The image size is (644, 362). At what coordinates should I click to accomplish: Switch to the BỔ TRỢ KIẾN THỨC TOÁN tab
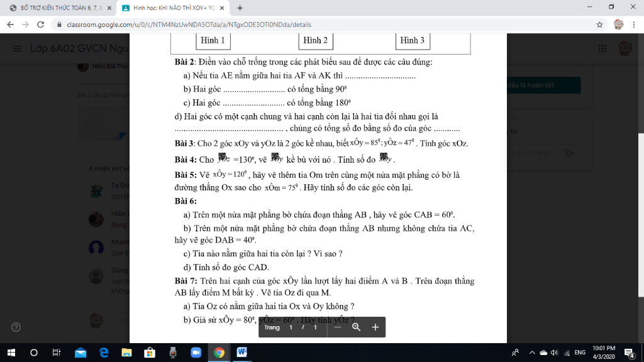[x=60, y=8]
